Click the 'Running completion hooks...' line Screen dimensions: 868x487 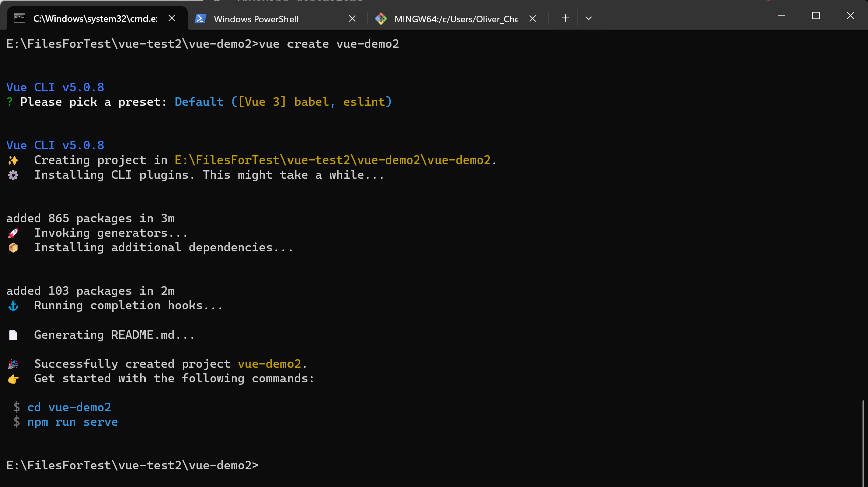coord(128,305)
